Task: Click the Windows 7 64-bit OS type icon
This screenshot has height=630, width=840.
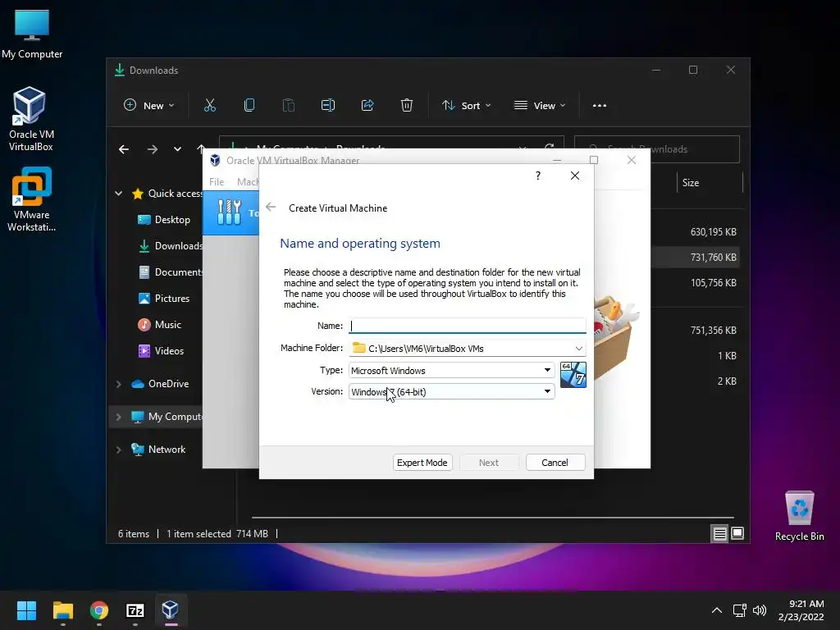Action: tap(573, 374)
